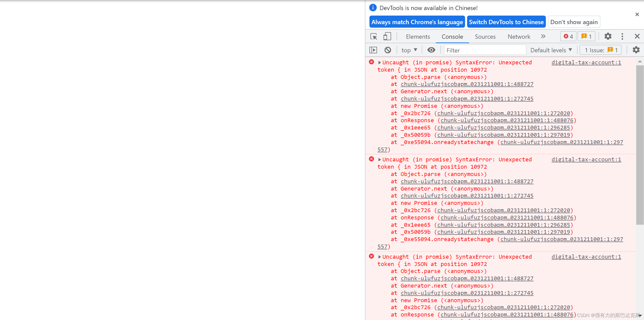Click the DevTools customize menu icon
The height and width of the screenshot is (320, 644).
[x=623, y=36]
